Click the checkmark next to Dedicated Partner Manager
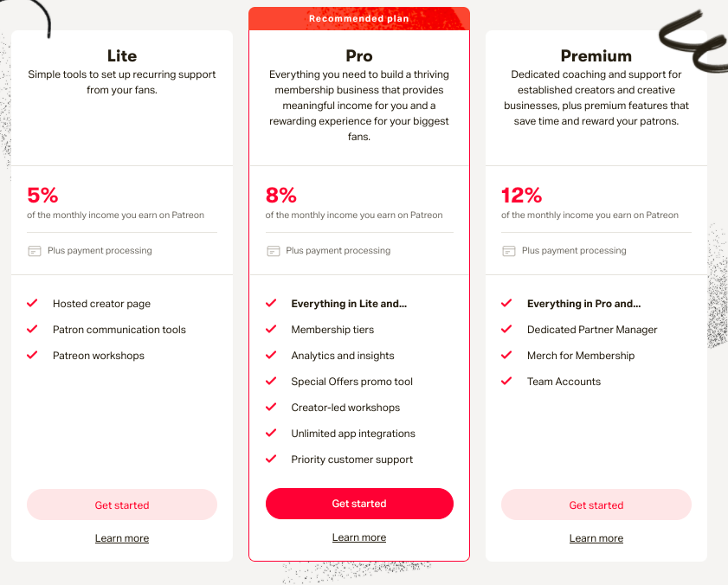 pos(507,330)
